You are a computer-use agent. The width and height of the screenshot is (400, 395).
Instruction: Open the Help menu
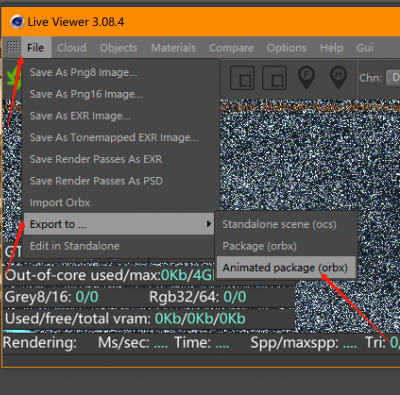pos(331,48)
